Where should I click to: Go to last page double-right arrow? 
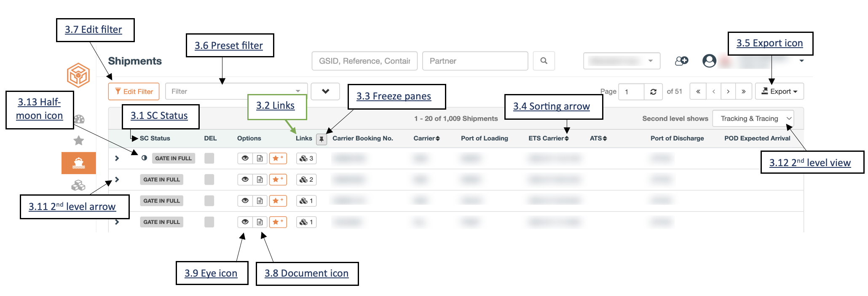(744, 91)
